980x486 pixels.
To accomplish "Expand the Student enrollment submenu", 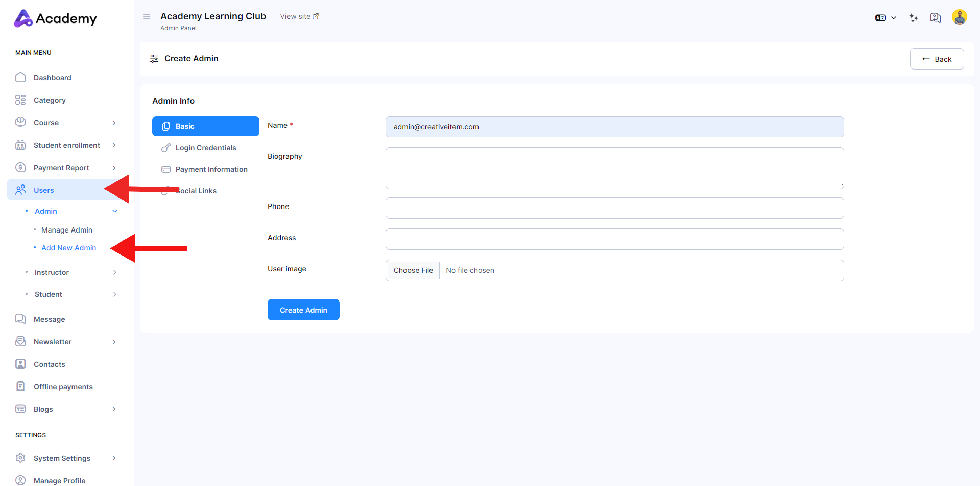I will pos(114,145).
